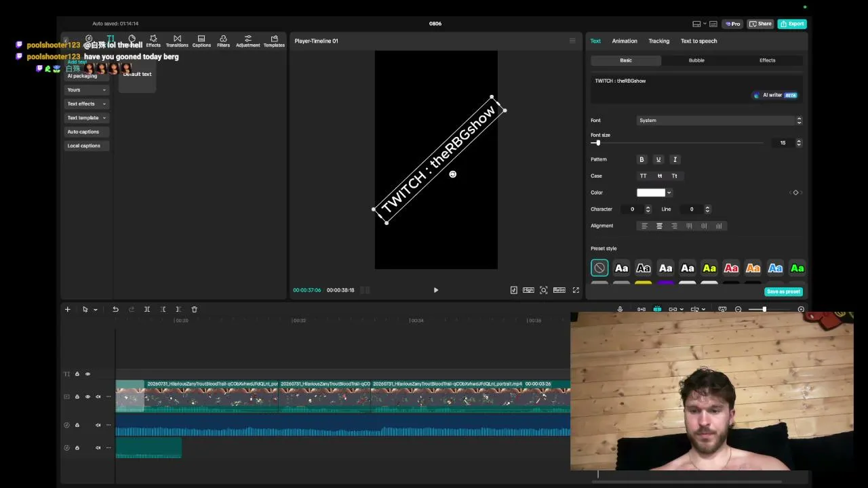Open the Adjustment tab
The height and width of the screenshot is (488, 868).
(x=248, y=41)
